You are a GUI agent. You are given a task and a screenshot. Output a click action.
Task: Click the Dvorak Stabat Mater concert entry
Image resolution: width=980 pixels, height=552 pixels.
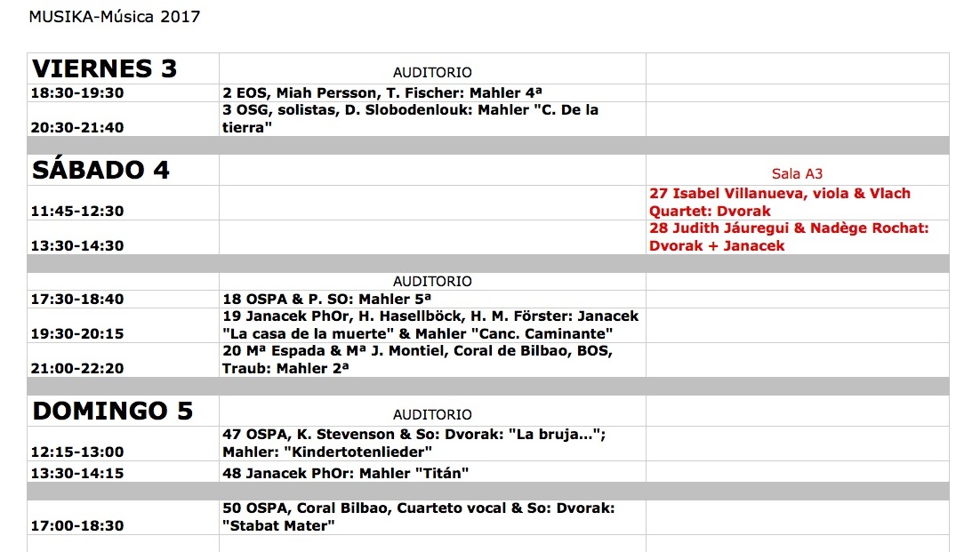418,516
